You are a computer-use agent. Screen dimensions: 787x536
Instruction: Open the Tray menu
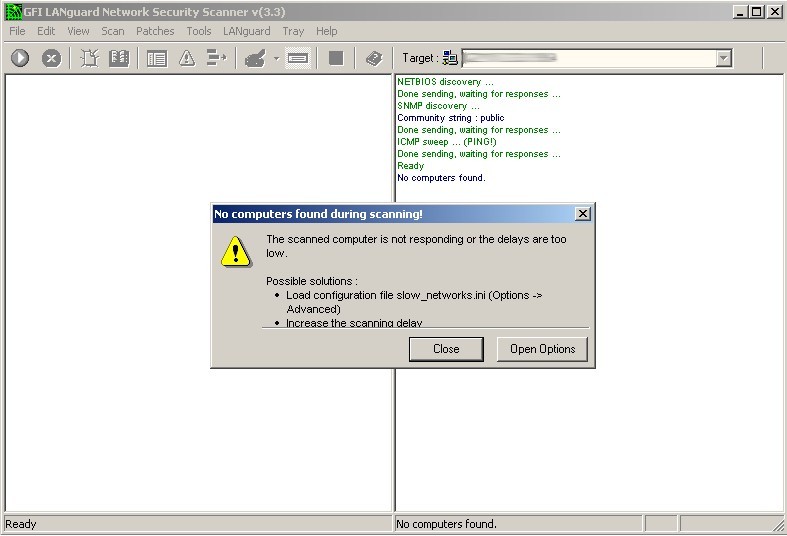point(293,31)
